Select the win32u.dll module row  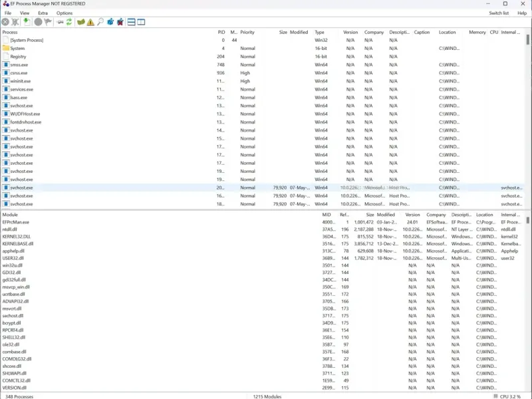(x=263, y=265)
